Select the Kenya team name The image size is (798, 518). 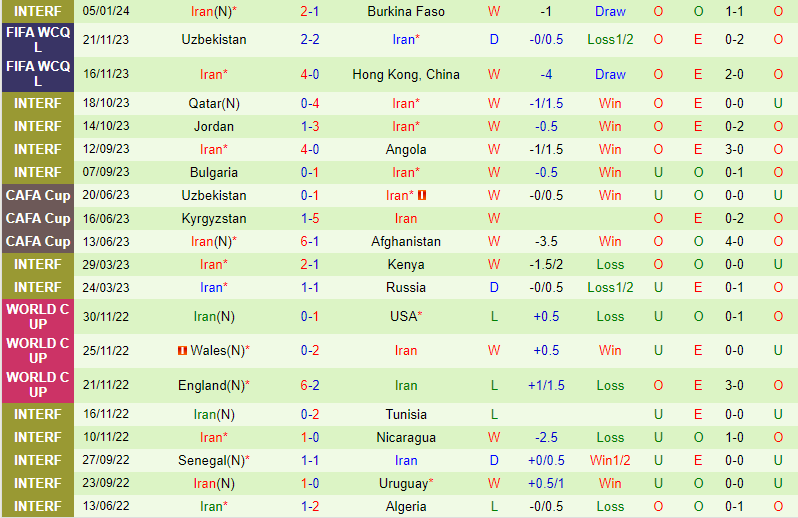tap(405, 264)
